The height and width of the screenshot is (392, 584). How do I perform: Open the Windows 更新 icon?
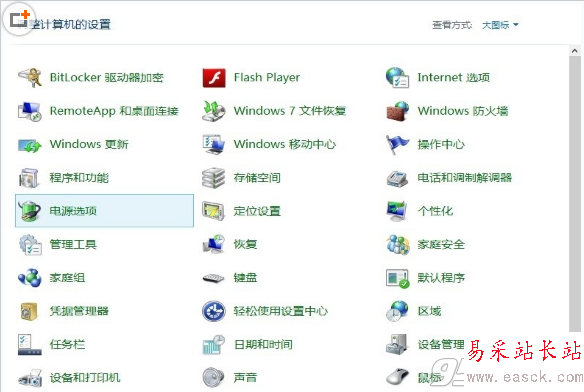(x=30, y=145)
